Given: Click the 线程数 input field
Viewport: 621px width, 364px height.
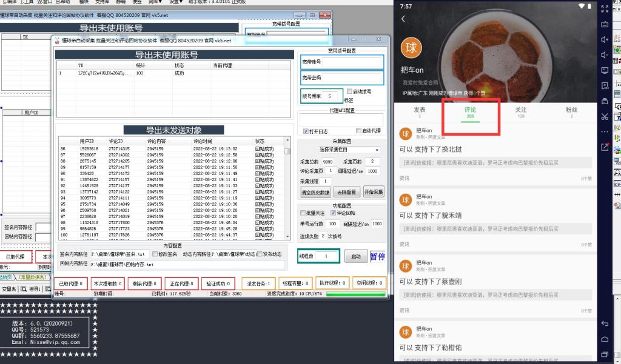Looking at the screenshot, I should pyautogui.click(x=325, y=255).
